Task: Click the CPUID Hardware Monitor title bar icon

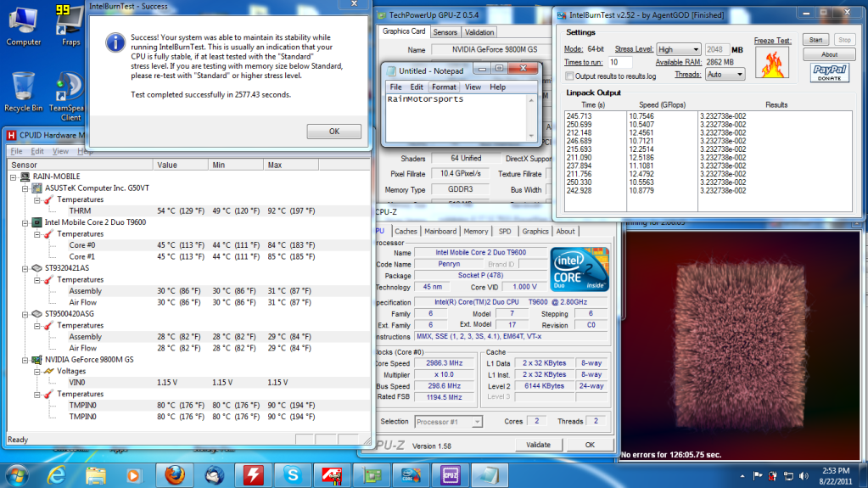Action: pyautogui.click(x=12, y=135)
